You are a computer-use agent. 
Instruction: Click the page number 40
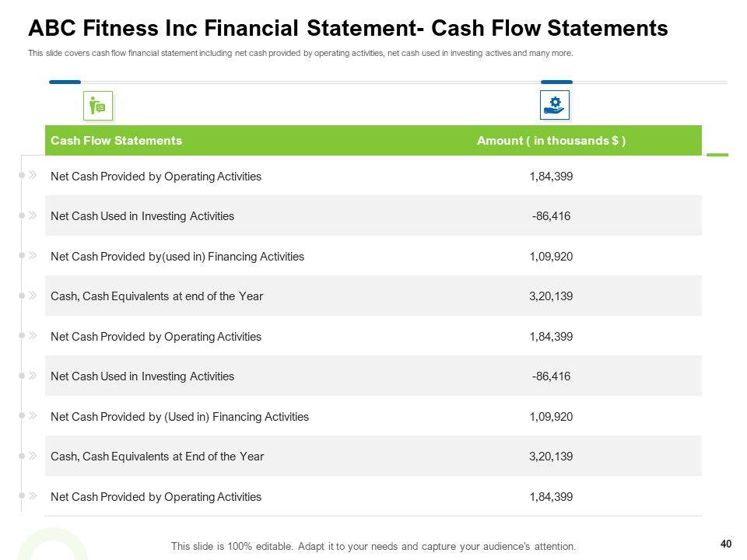tap(727, 544)
